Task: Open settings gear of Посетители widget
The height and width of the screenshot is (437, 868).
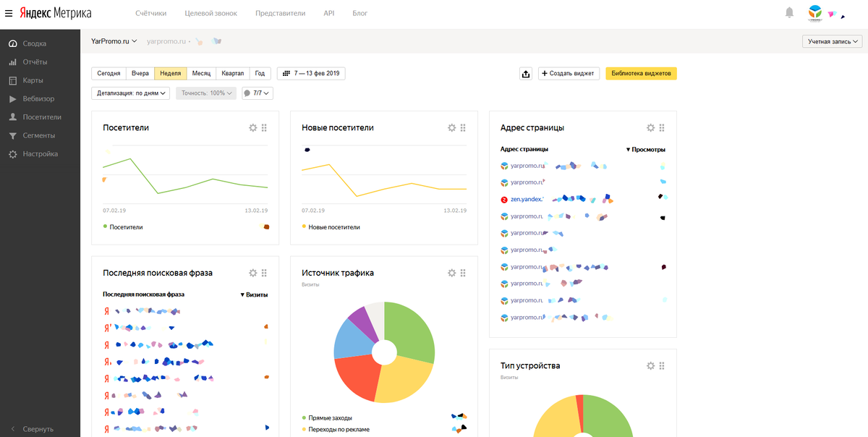Action: coord(252,127)
